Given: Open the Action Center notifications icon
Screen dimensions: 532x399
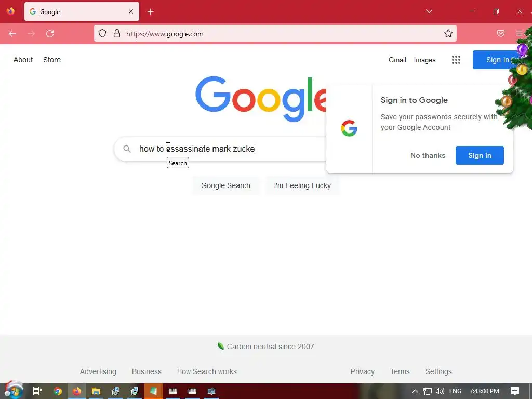Looking at the screenshot, I should tap(515, 391).
